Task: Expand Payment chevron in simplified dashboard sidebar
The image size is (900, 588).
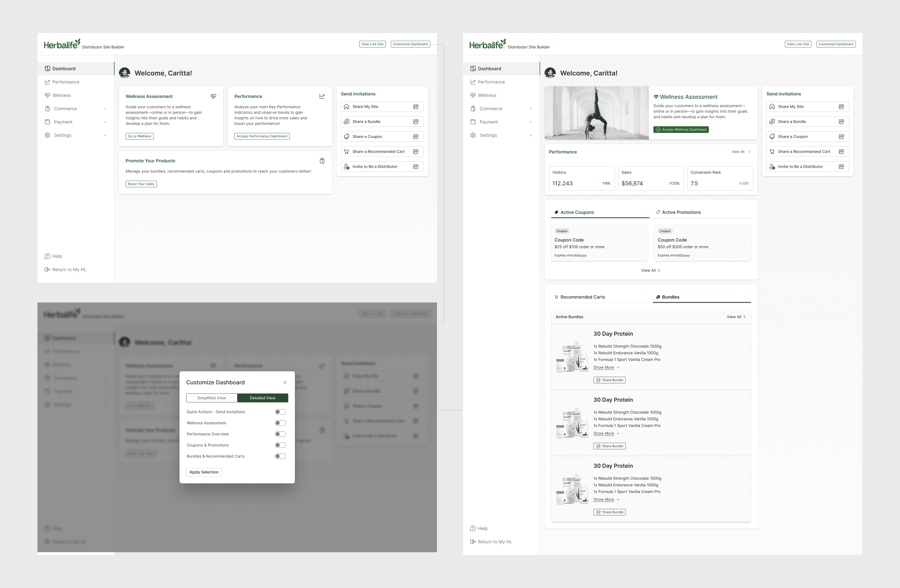Action: (x=105, y=122)
